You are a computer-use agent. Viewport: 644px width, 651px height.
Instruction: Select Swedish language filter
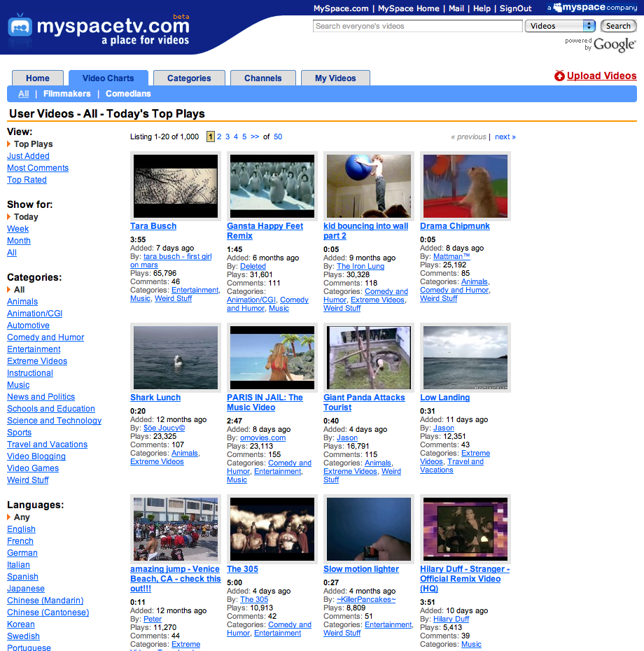pos(23,636)
